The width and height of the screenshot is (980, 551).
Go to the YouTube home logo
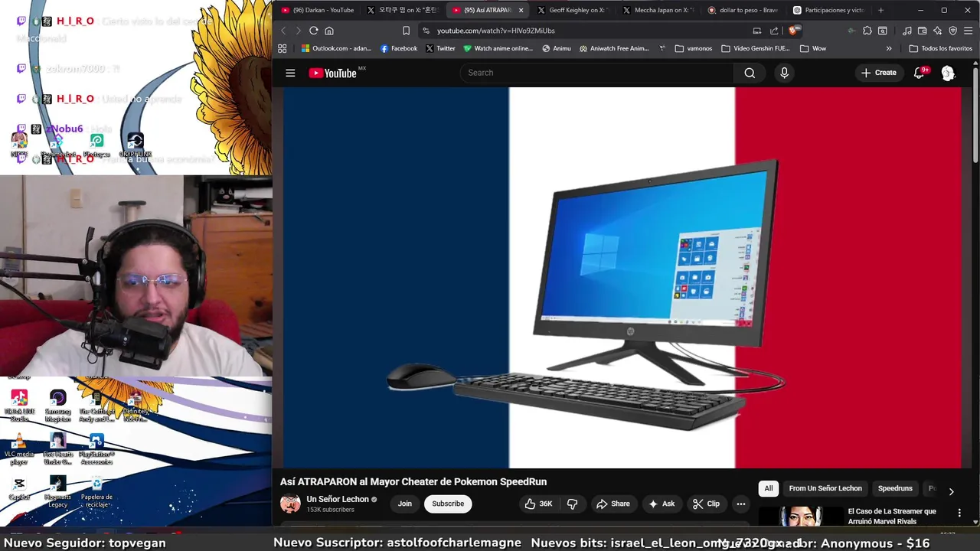coord(332,73)
